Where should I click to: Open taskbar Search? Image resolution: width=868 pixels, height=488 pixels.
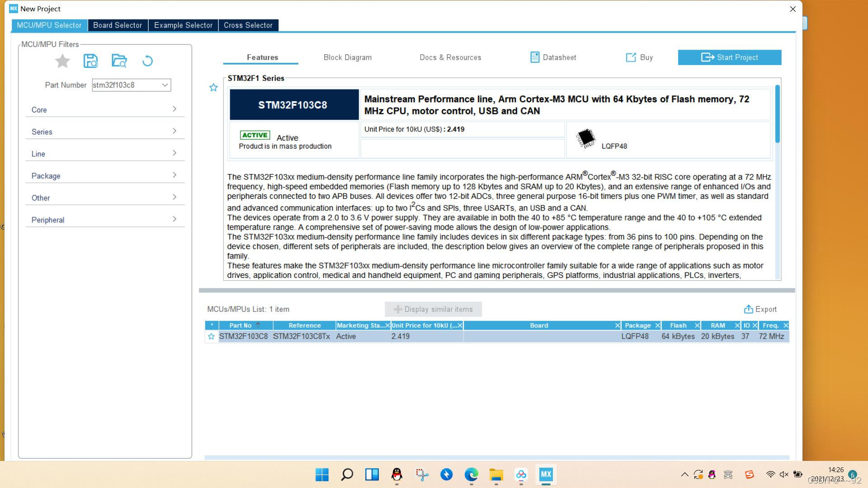click(347, 474)
